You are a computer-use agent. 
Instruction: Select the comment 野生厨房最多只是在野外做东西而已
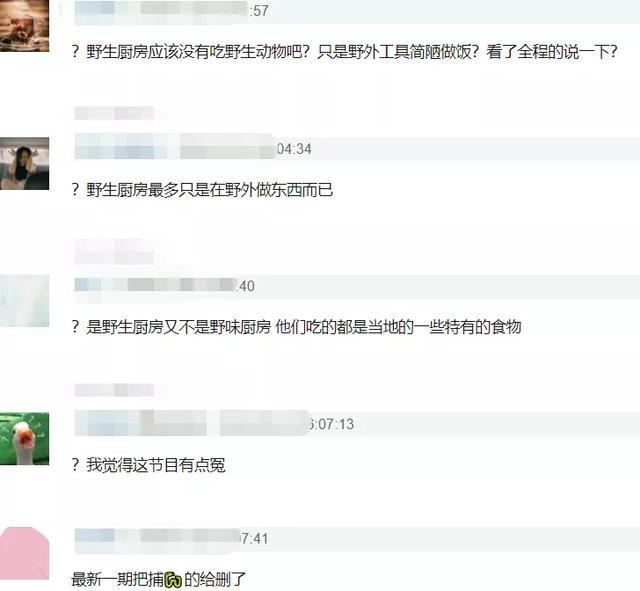(x=202, y=190)
